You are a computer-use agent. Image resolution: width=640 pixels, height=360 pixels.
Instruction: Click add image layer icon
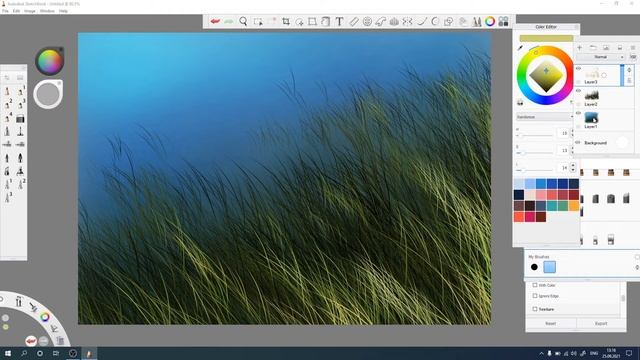point(606,47)
